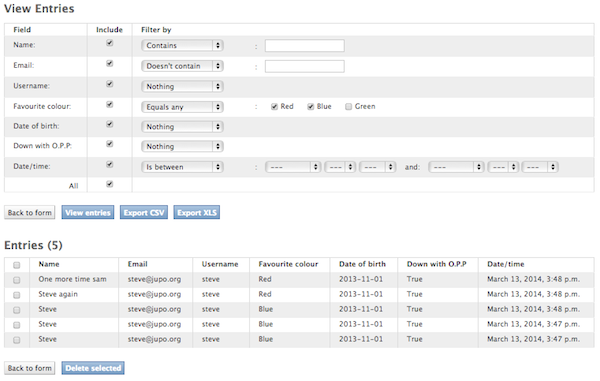Image resolution: width=600 pixels, height=381 pixels.
Task: Click the 'Date/time' column header in entries
Action: click(505, 264)
